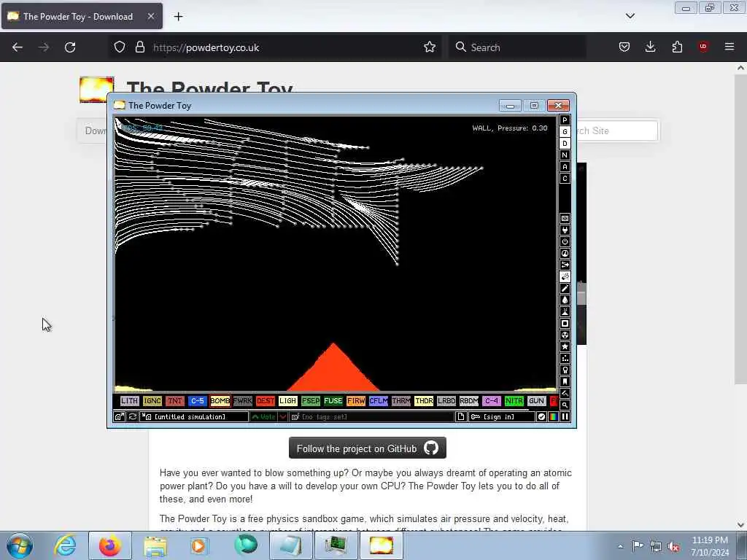Toggle Newtonian gravity N quick option
This screenshot has height=560, width=747.
(565, 155)
